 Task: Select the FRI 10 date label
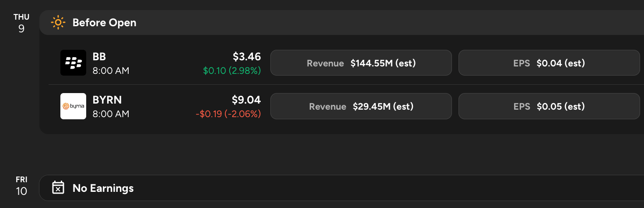pos(21,186)
